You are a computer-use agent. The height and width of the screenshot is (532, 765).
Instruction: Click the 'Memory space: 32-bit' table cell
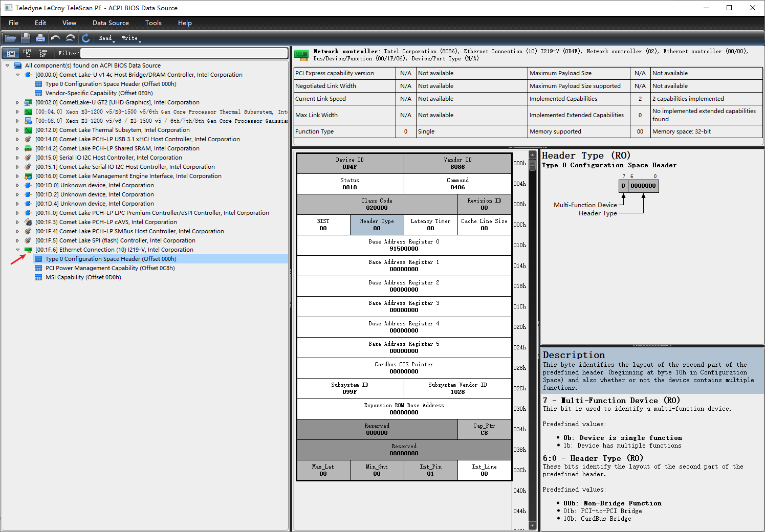(x=707, y=131)
